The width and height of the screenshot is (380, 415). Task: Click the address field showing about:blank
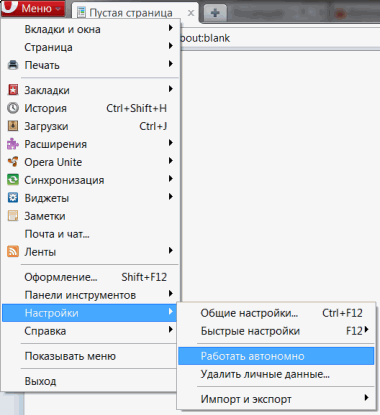280,38
